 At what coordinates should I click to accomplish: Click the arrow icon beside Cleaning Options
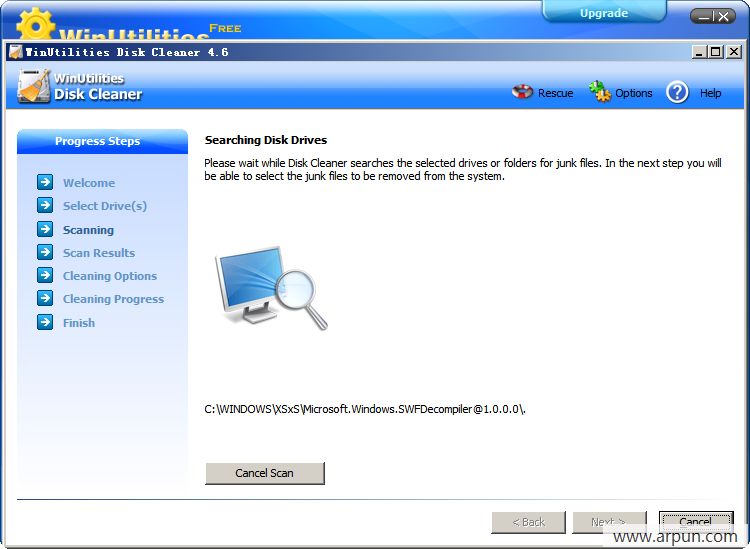[x=45, y=275]
